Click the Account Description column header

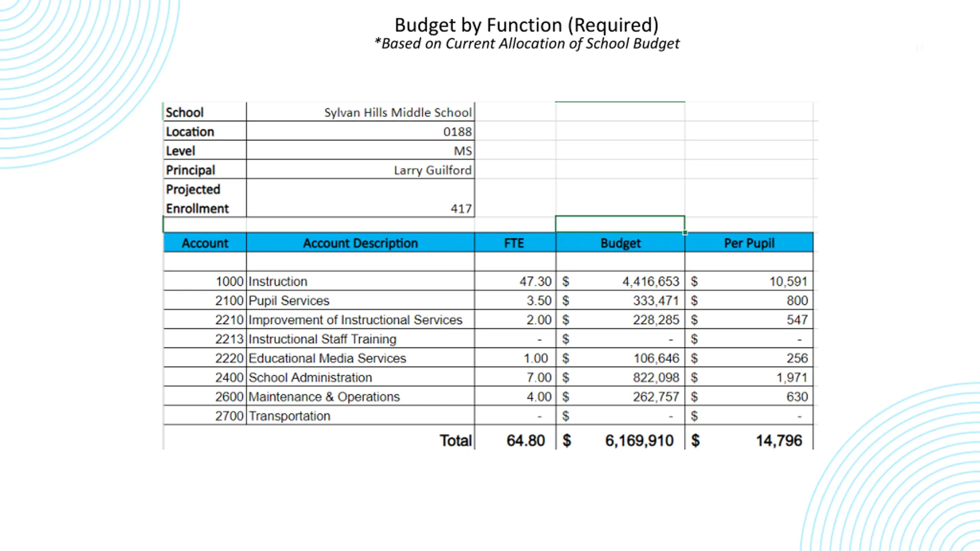[x=360, y=243]
